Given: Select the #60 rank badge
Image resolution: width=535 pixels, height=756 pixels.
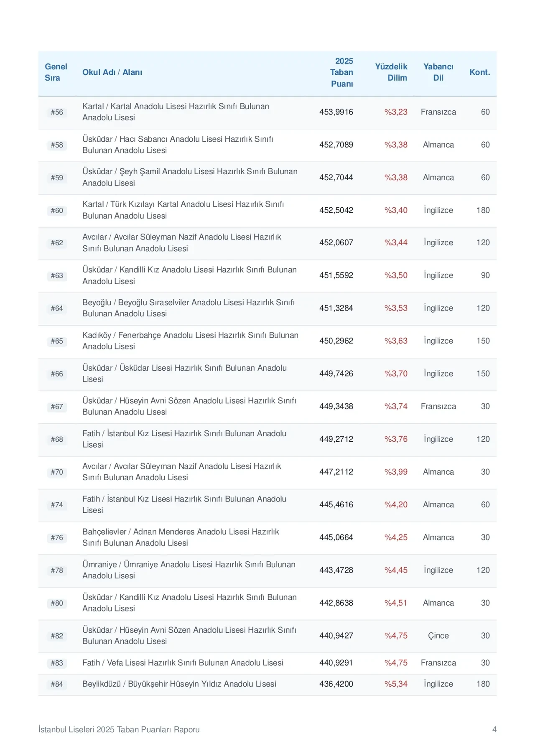Looking at the screenshot, I should pos(57,211).
